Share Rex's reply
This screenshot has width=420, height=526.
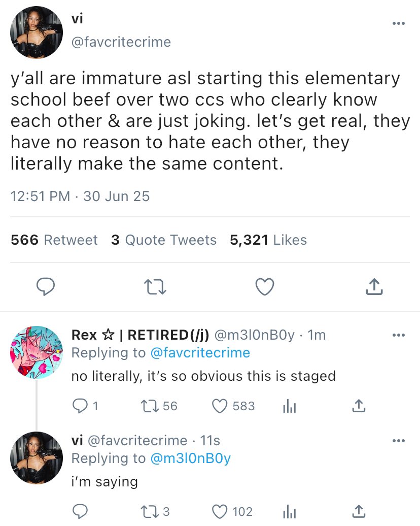tap(358, 406)
